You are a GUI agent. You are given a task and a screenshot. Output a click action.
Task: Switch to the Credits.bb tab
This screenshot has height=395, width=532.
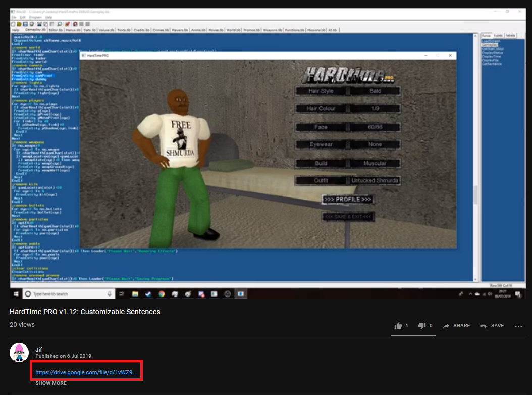(x=141, y=30)
